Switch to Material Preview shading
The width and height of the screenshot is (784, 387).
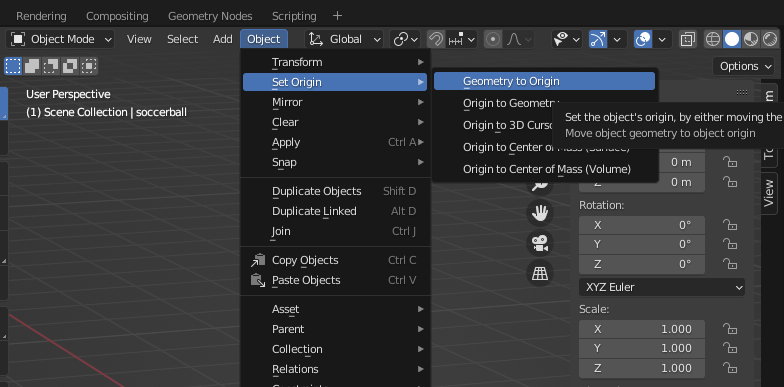pos(751,39)
